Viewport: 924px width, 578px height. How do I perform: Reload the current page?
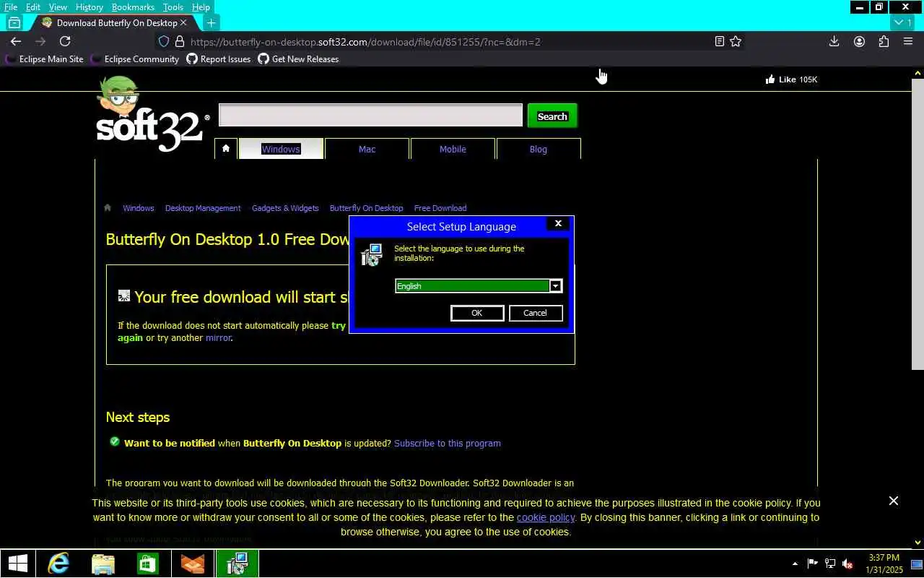click(x=65, y=42)
